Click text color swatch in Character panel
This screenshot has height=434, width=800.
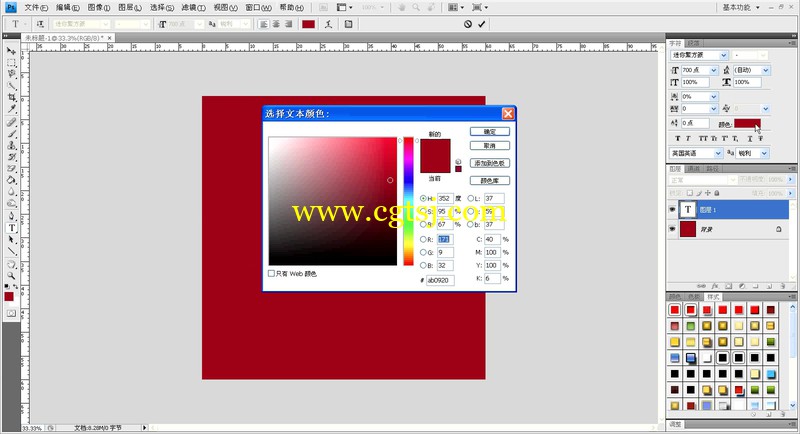pyautogui.click(x=747, y=123)
